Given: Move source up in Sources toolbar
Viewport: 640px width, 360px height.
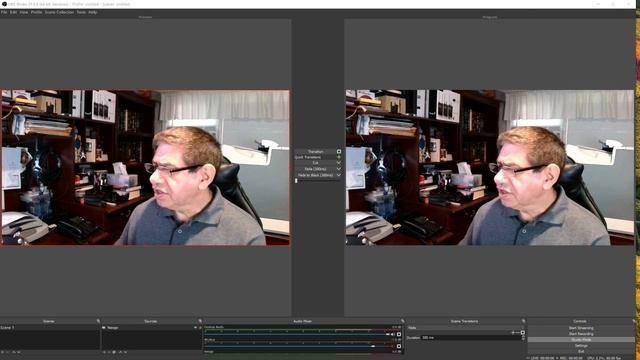Looking at the screenshot, I should (120, 352).
